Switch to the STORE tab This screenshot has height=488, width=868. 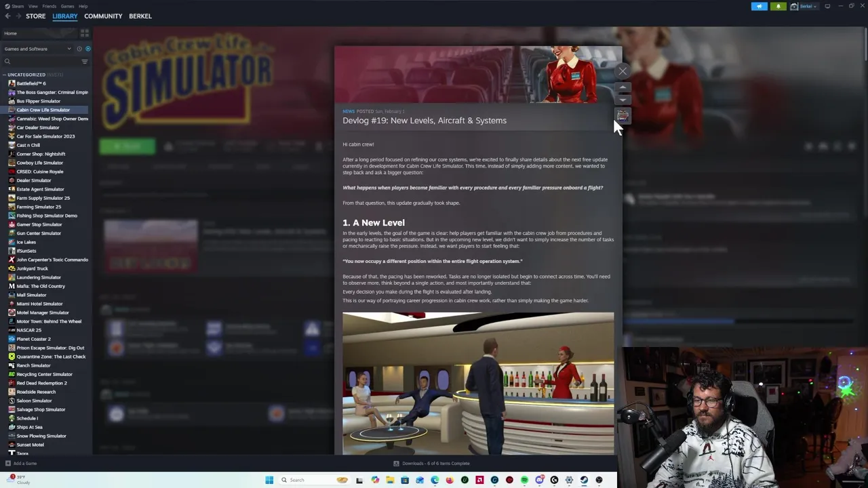point(35,16)
